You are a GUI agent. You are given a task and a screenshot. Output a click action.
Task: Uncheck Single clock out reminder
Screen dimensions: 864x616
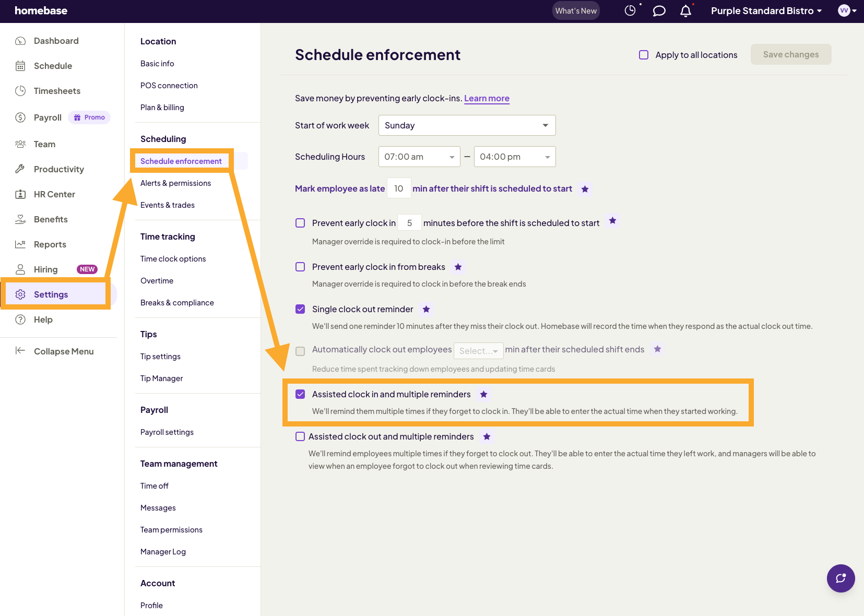tap(300, 309)
